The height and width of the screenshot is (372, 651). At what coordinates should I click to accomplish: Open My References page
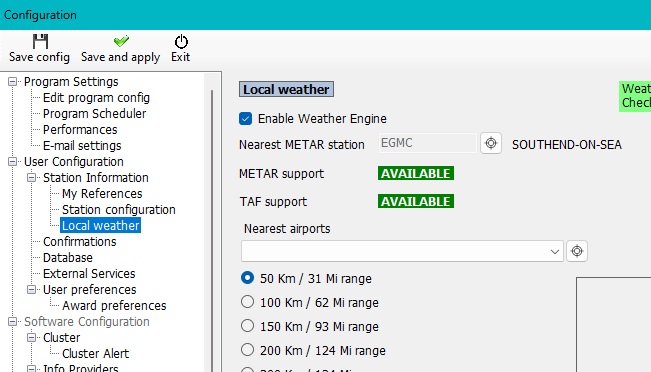[x=102, y=193]
